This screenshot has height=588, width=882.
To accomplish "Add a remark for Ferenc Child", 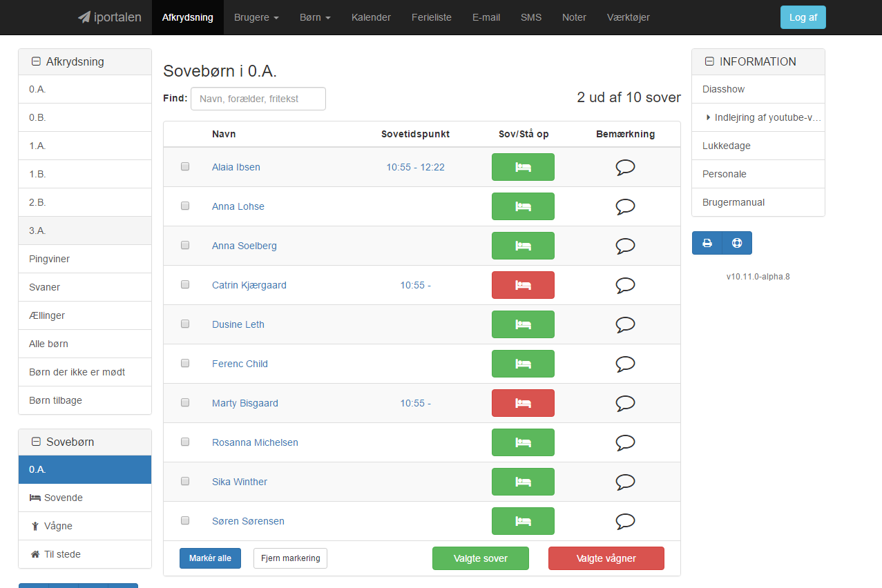I will click(625, 364).
